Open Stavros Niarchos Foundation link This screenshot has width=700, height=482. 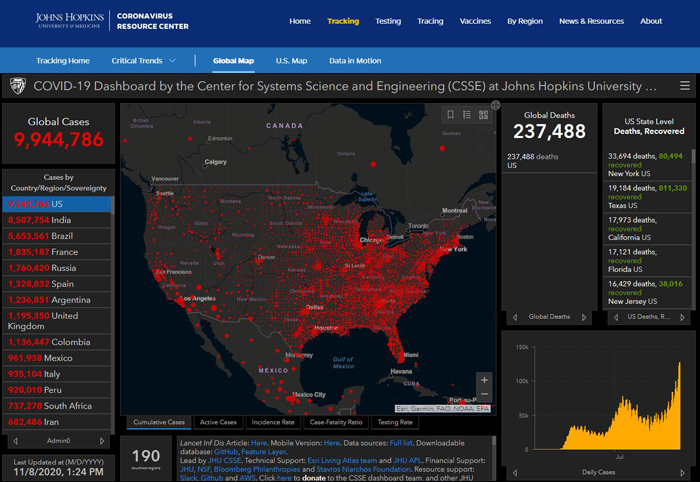363,470
